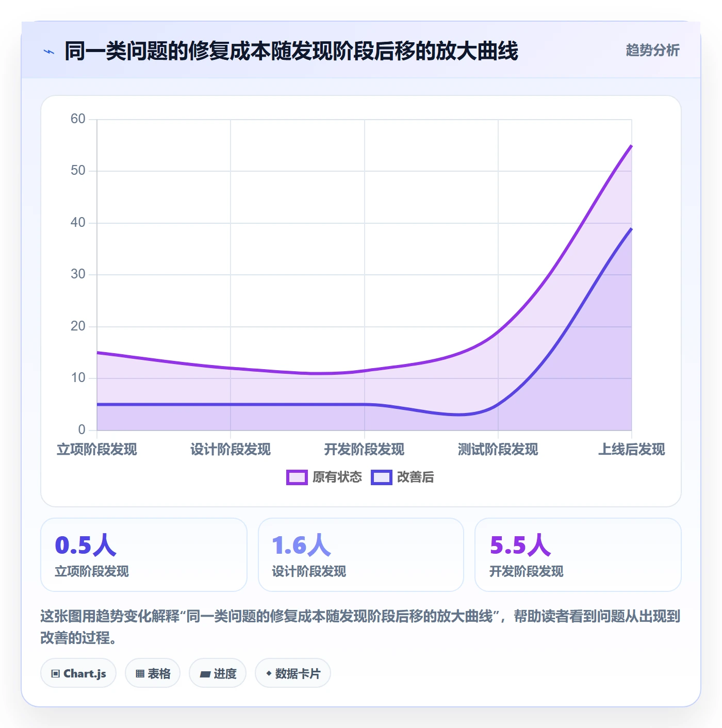The width and height of the screenshot is (722, 728).
Task: Click the 5.5人 value in the third card
Action: 520,545
